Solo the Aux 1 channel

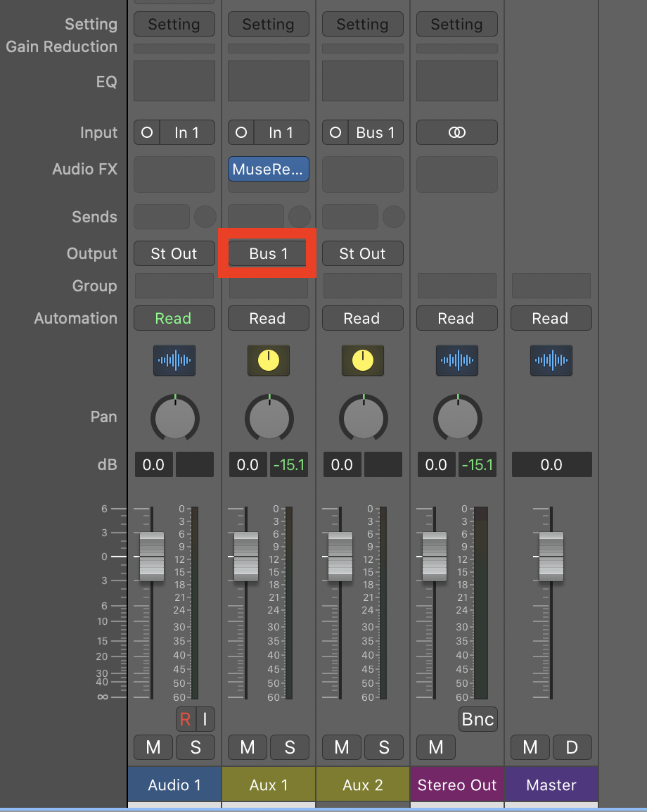[x=290, y=747]
